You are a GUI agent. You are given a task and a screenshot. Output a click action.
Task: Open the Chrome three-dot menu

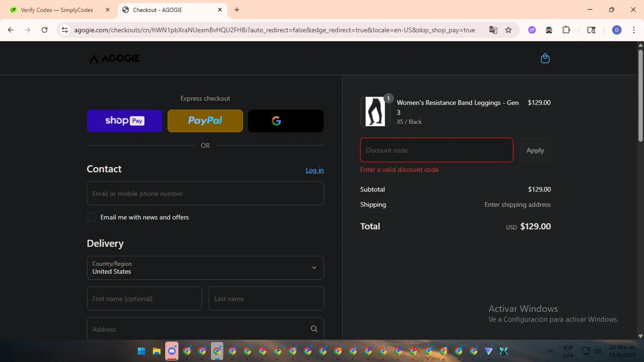634,30
